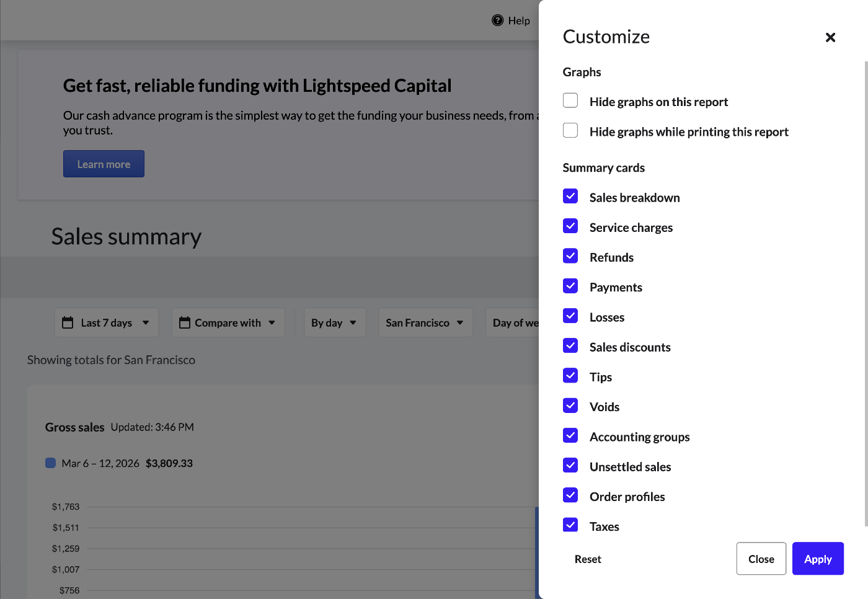868x599 pixels.
Task: Uncheck the Sales breakdown summary card
Action: click(570, 196)
